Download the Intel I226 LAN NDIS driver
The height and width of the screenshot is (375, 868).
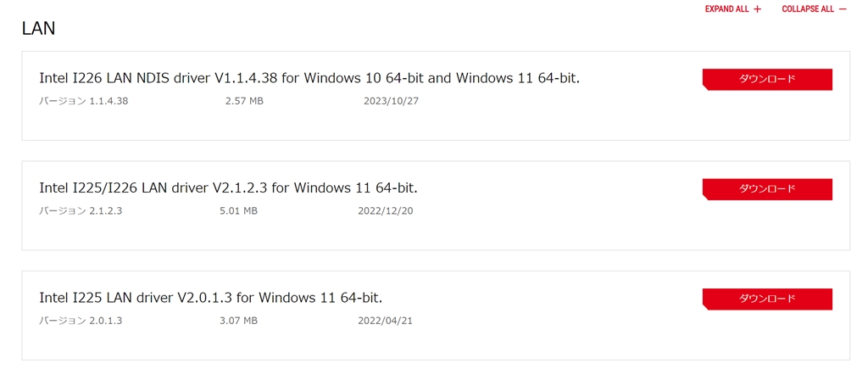767,79
